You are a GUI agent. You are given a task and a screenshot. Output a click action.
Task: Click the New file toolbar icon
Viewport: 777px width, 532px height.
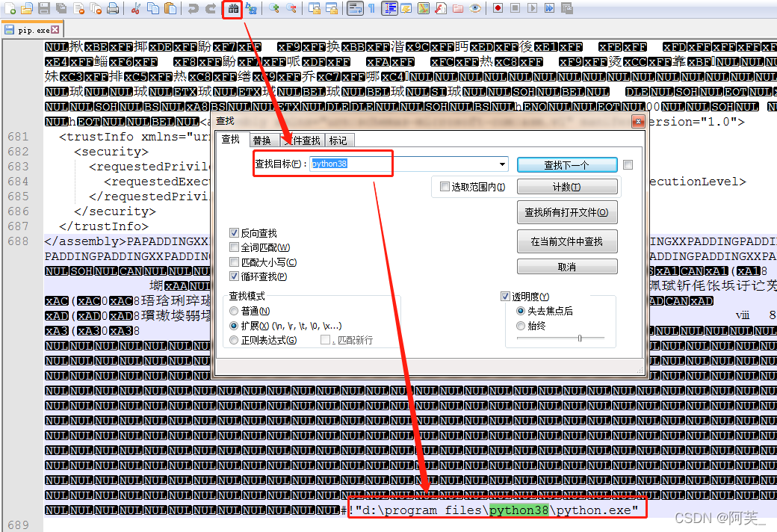pos(10,8)
